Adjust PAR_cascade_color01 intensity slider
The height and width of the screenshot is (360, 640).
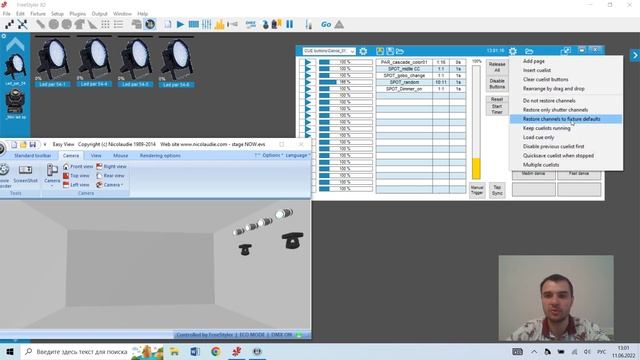coord(345,62)
